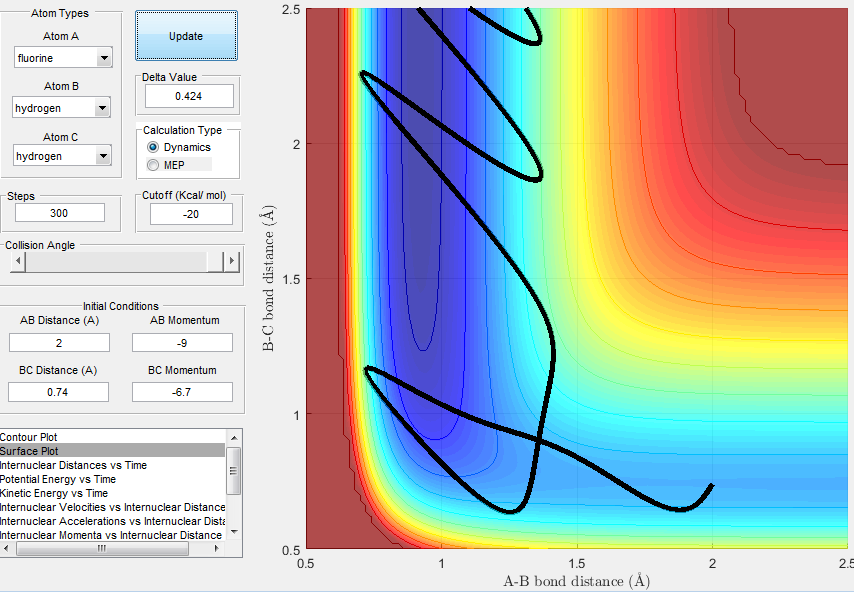Click the plot list horizontal scroll left arrow
The height and width of the screenshot is (592, 854).
(x=6, y=548)
